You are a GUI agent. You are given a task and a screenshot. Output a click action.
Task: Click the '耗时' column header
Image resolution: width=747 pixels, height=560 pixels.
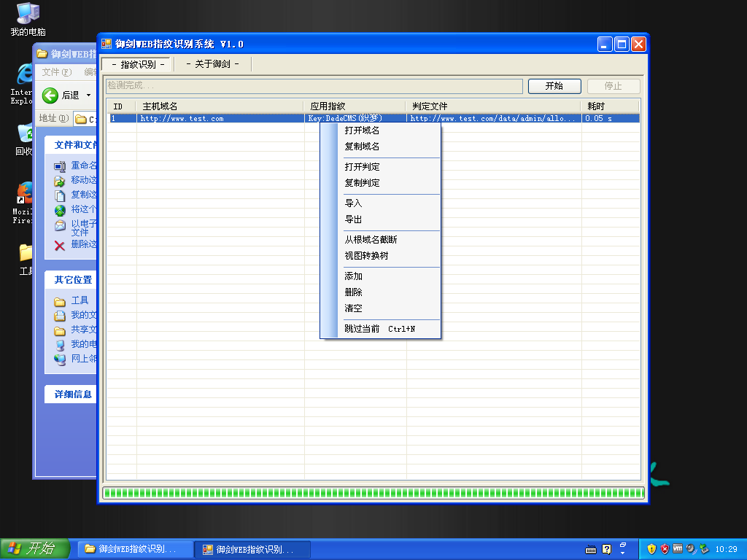610,106
